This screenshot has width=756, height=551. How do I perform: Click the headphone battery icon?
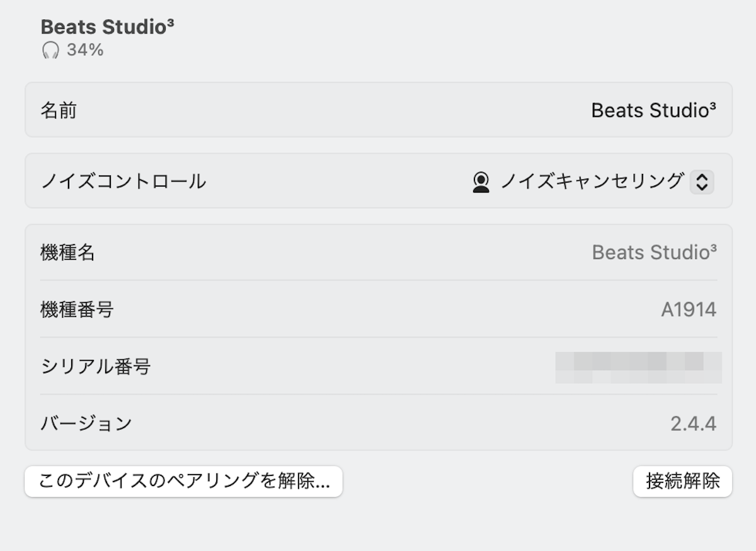[50, 50]
